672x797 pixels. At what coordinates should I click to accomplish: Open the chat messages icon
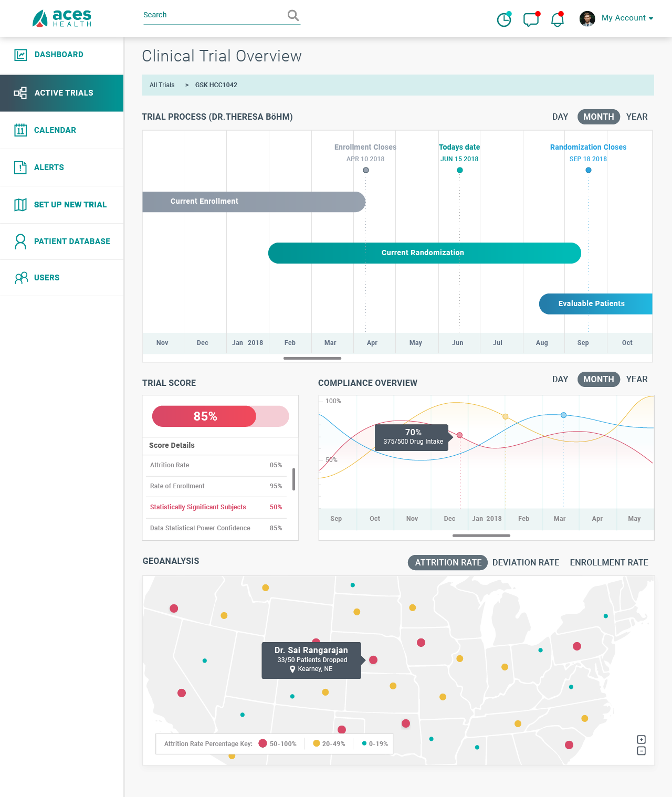[531, 19]
